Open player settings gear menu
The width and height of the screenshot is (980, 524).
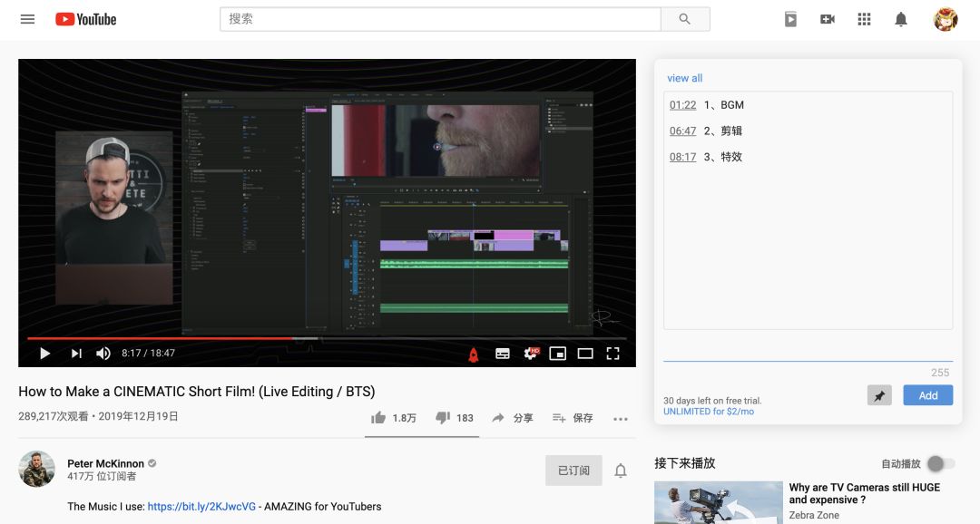531,354
